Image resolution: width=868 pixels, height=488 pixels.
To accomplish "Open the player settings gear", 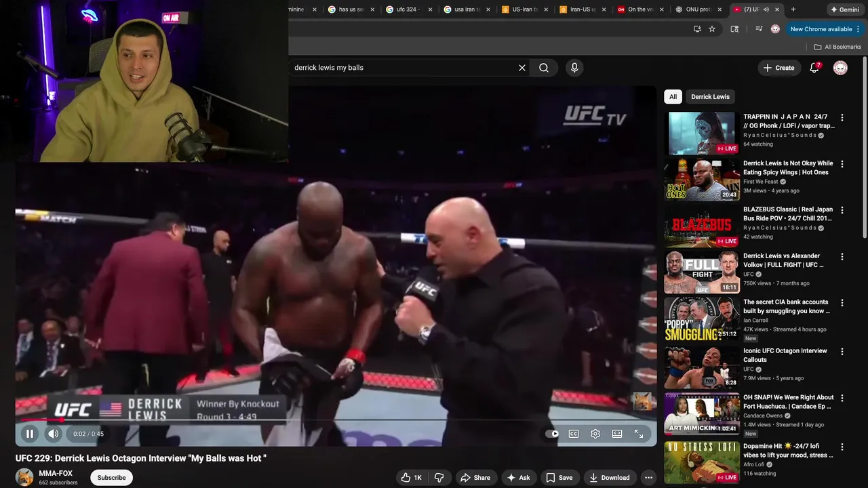I will coord(595,434).
